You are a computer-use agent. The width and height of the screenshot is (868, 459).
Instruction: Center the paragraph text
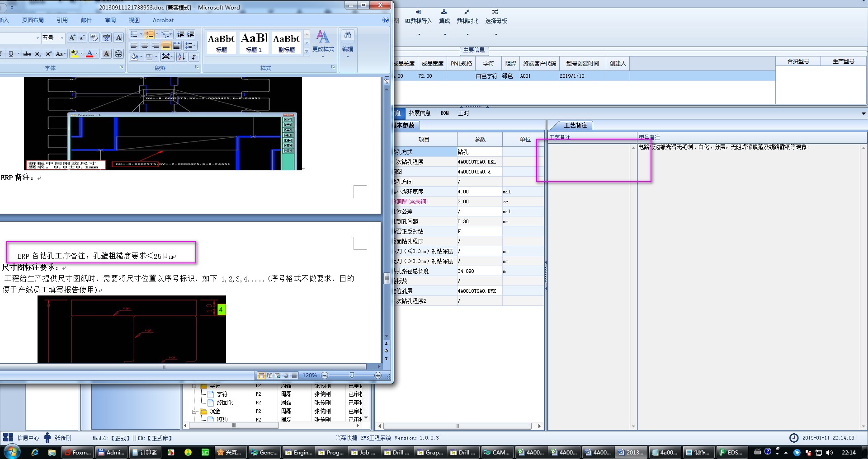145,46
